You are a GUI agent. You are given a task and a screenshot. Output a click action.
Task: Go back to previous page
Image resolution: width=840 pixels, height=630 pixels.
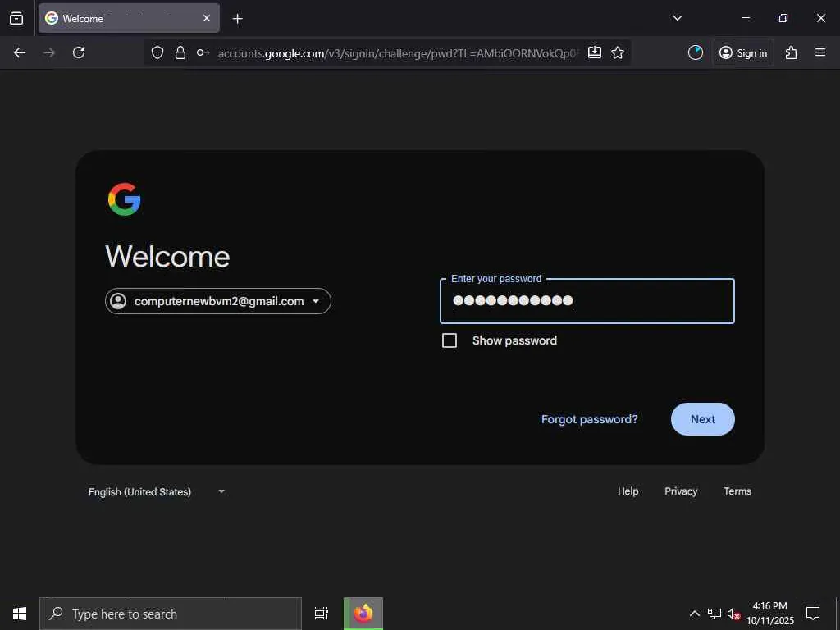click(x=20, y=52)
